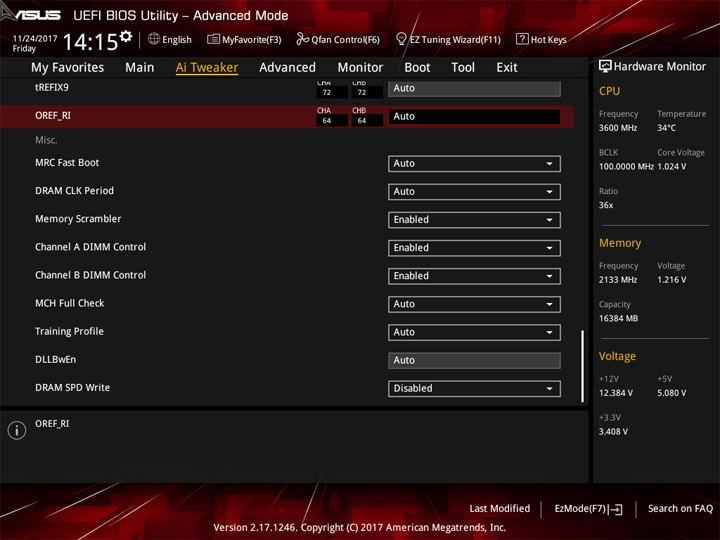Click the +12V 12.384 V reading
The width and height of the screenshot is (720, 540).
[x=616, y=393]
